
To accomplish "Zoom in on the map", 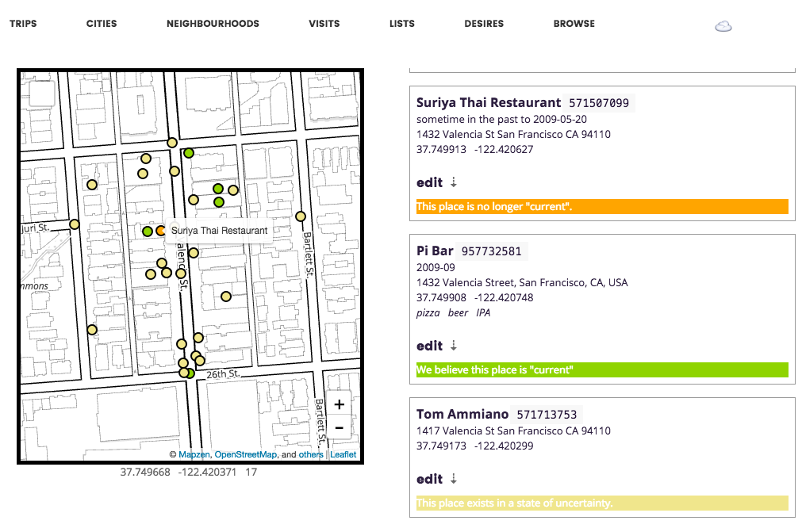I will pyautogui.click(x=339, y=404).
